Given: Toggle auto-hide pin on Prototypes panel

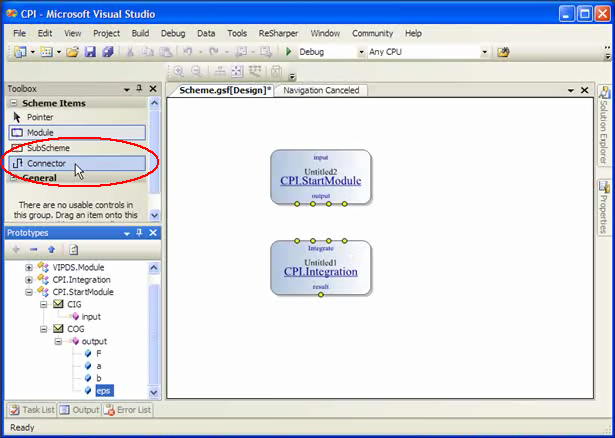Looking at the screenshot, I should pos(139,233).
